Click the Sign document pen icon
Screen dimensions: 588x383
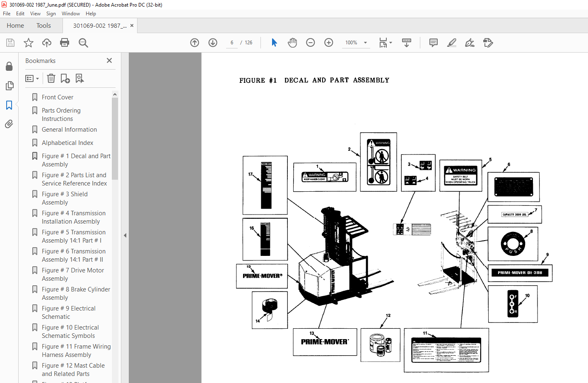470,43
